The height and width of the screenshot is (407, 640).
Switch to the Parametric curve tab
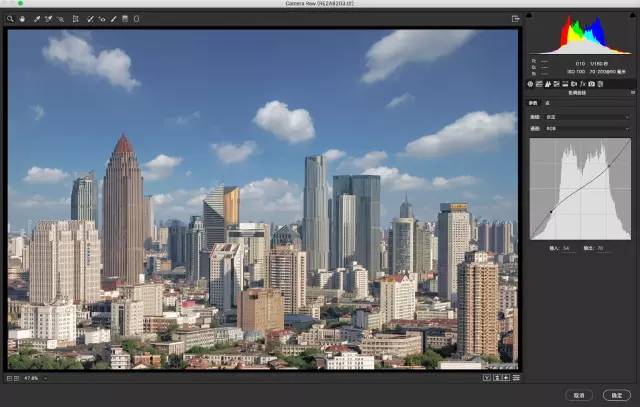[x=533, y=103]
